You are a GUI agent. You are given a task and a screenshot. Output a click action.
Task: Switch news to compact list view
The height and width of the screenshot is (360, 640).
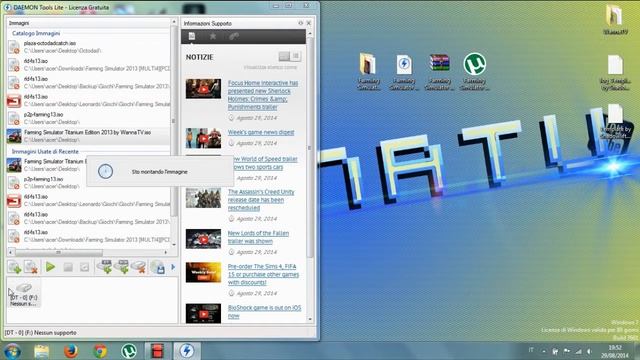tap(296, 56)
